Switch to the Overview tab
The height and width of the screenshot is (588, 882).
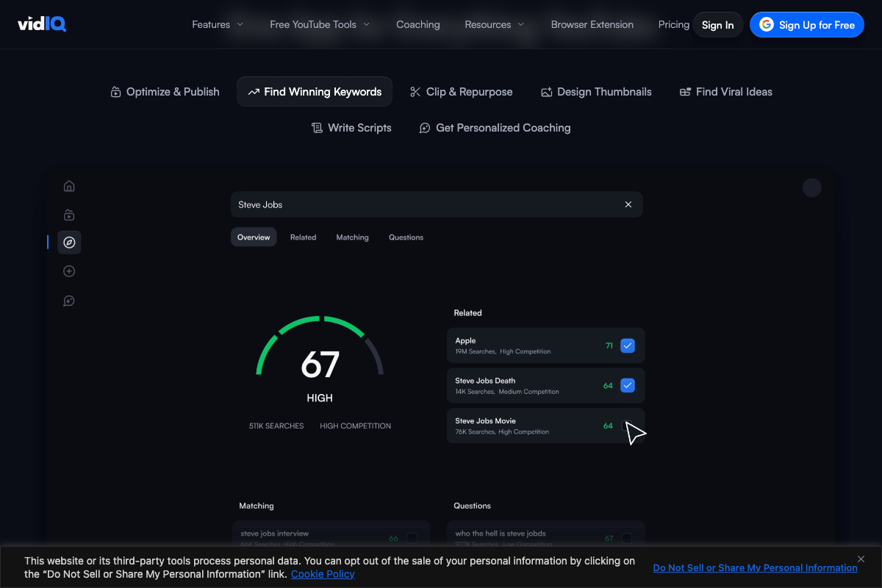click(254, 237)
